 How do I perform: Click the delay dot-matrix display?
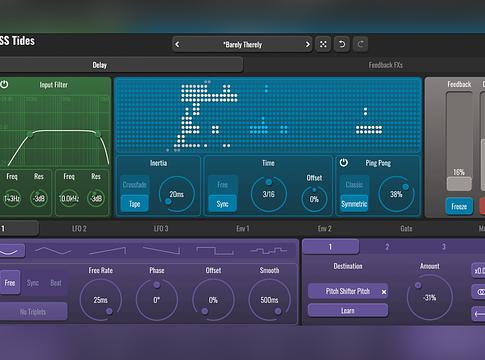tap(268, 116)
